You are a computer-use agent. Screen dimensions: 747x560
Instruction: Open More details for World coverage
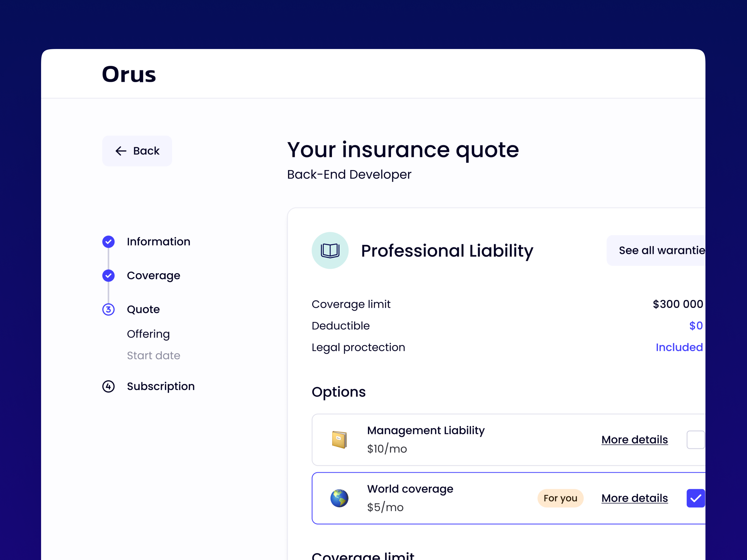tap(634, 498)
